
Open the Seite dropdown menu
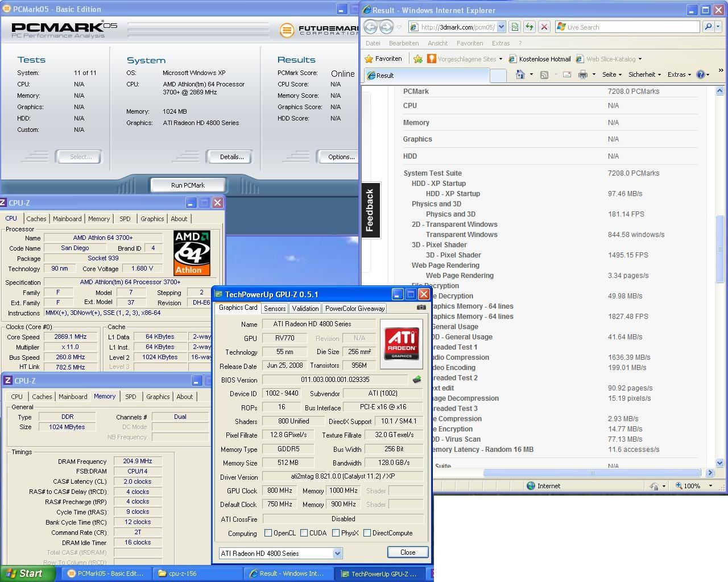(x=611, y=74)
